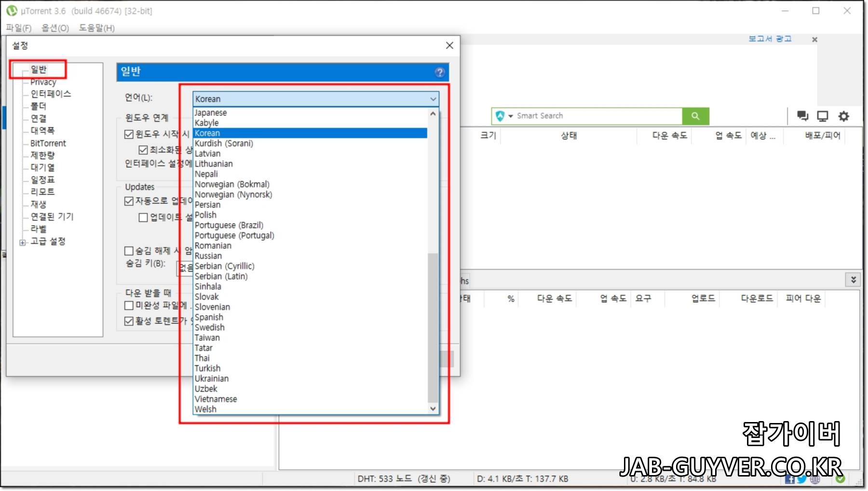Image resolution: width=868 pixels, height=491 pixels.
Task: Click the green search magnifier button
Action: coord(695,116)
